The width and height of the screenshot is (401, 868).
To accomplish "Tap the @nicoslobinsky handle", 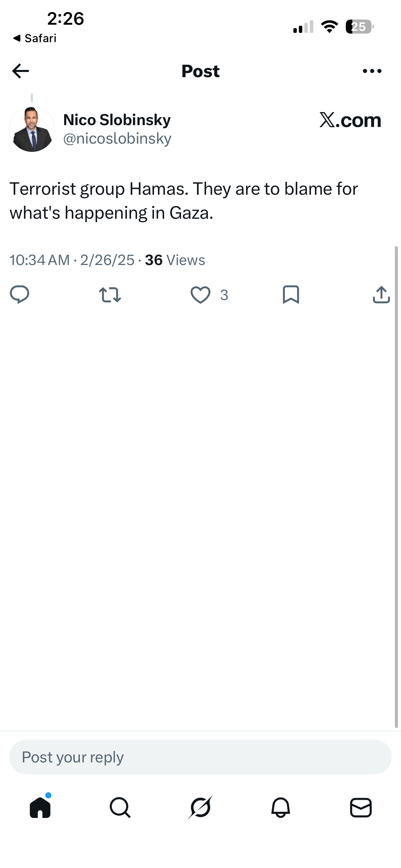I will pyautogui.click(x=117, y=138).
